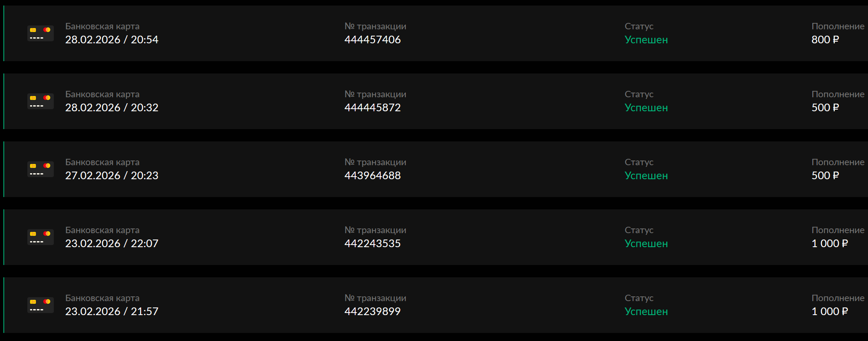This screenshot has height=341, width=868.
Task: Click the 1 000 ₽ amount for transaction 442243535
Action: coord(829,243)
